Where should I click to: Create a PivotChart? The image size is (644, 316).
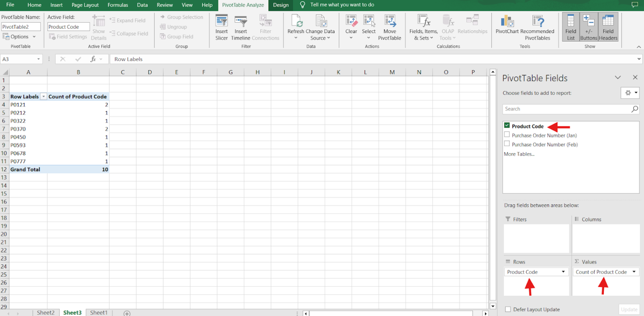click(507, 25)
